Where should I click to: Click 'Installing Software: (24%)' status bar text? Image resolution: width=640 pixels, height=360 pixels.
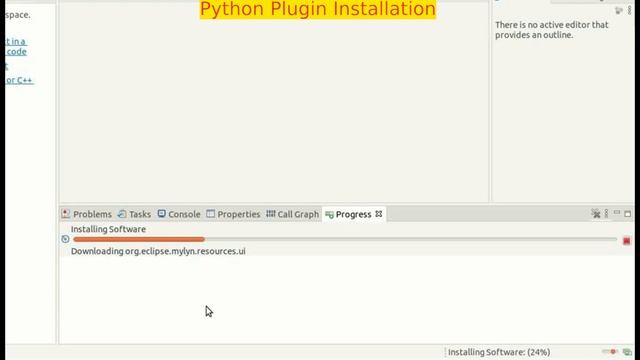[499, 352]
